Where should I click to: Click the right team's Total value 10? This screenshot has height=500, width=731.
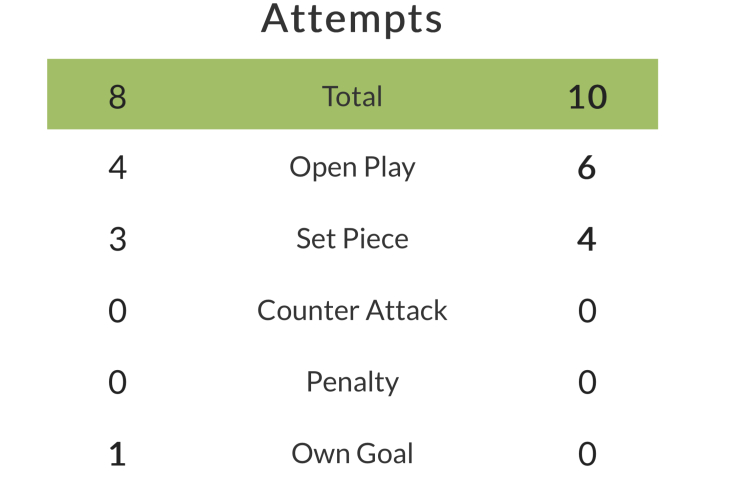point(587,97)
